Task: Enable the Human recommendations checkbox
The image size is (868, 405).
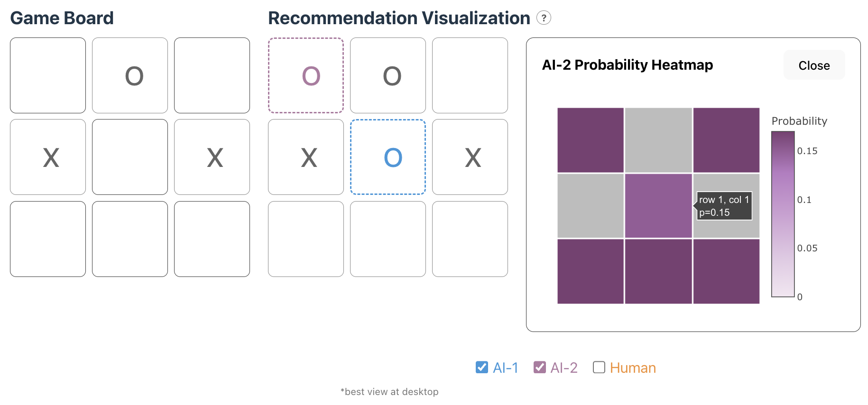Action: [599, 367]
